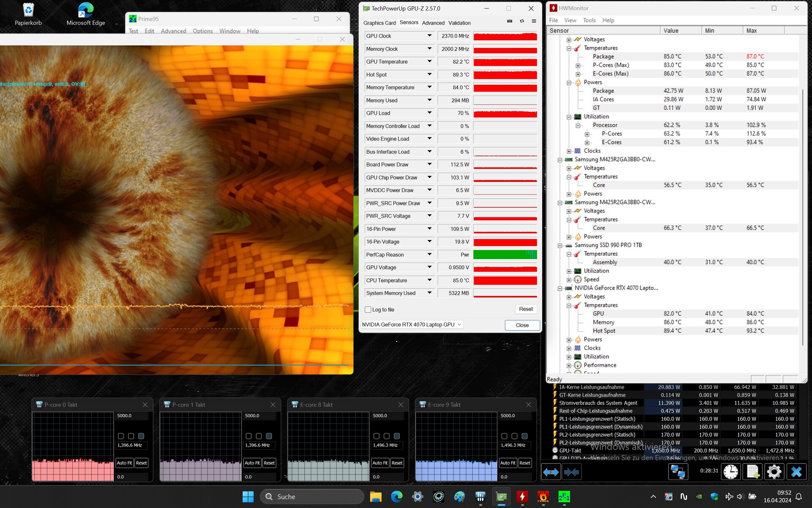Screen dimensions: 812x508
Task: Toggle rightmost filled checkbox in E-core 9 Takt
Action: [x=525, y=436]
